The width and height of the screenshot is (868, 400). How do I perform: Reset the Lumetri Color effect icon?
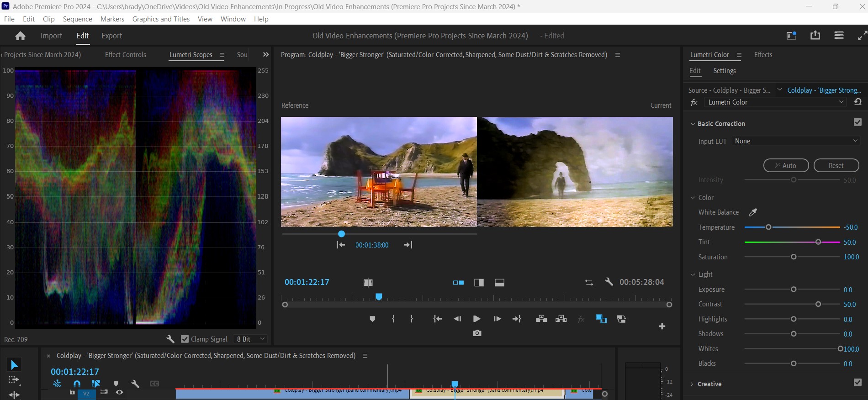coord(857,102)
